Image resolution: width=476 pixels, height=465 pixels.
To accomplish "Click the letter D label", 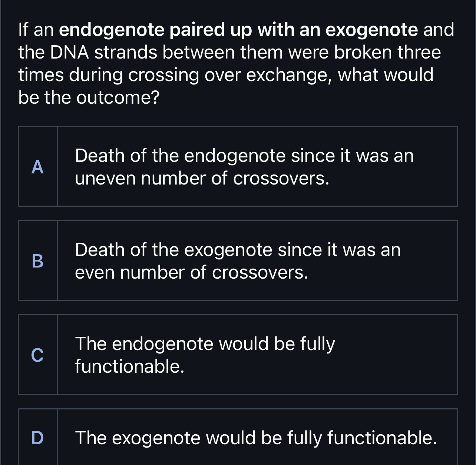I will click(x=37, y=438).
